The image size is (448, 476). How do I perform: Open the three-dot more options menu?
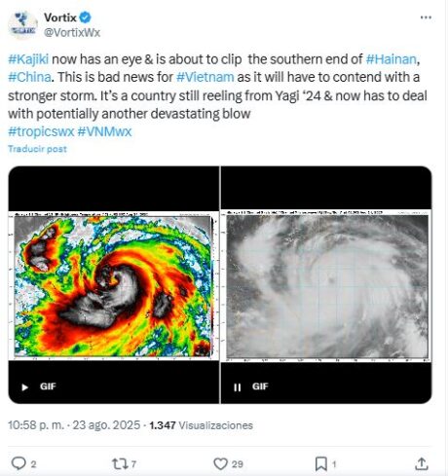[426, 18]
